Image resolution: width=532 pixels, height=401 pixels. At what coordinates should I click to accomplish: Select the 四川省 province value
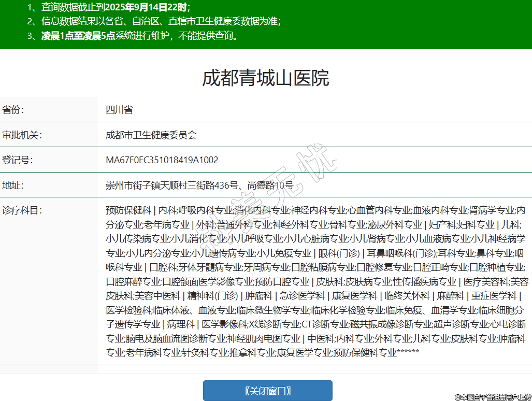tap(119, 110)
